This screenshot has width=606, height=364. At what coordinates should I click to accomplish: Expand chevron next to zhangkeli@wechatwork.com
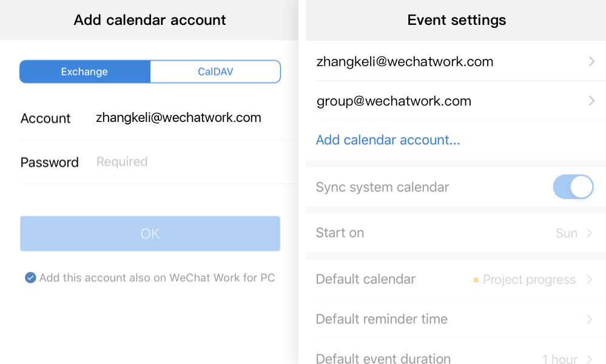point(591,61)
